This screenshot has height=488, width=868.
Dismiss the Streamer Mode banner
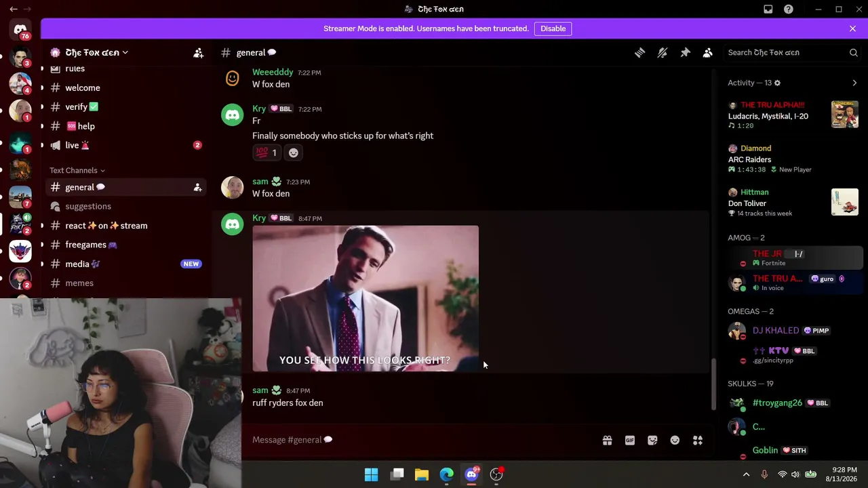tap(852, 28)
